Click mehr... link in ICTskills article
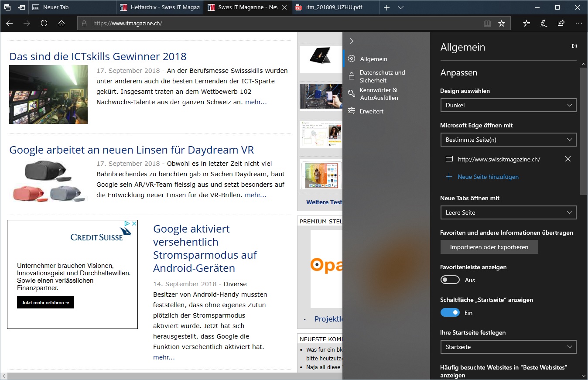This screenshot has height=380, width=588. [256, 102]
